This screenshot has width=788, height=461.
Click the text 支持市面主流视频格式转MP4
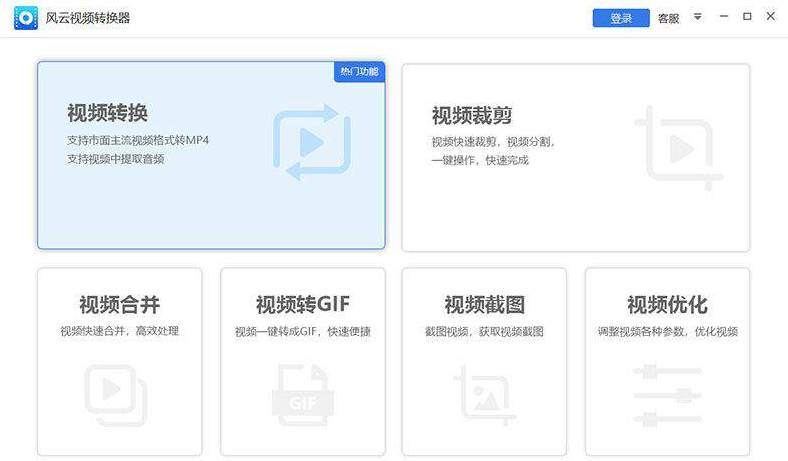pyautogui.click(x=138, y=140)
